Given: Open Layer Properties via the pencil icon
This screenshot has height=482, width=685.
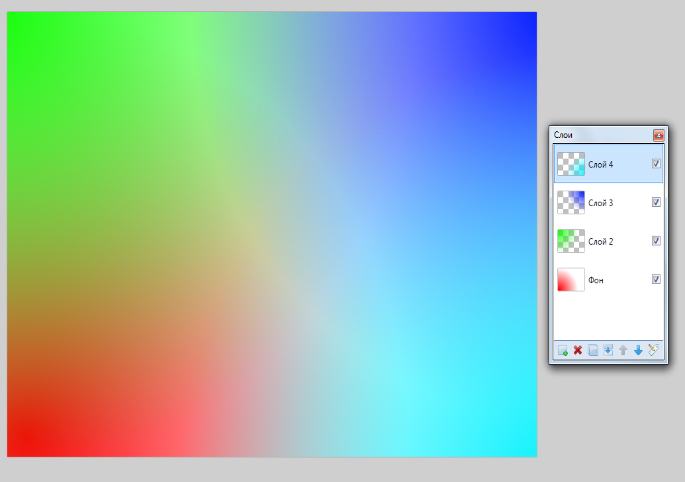Looking at the screenshot, I should pyautogui.click(x=653, y=350).
